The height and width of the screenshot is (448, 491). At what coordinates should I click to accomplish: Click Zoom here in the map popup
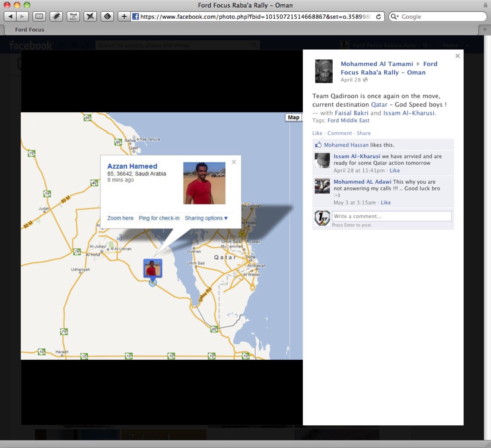tap(120, 218)
